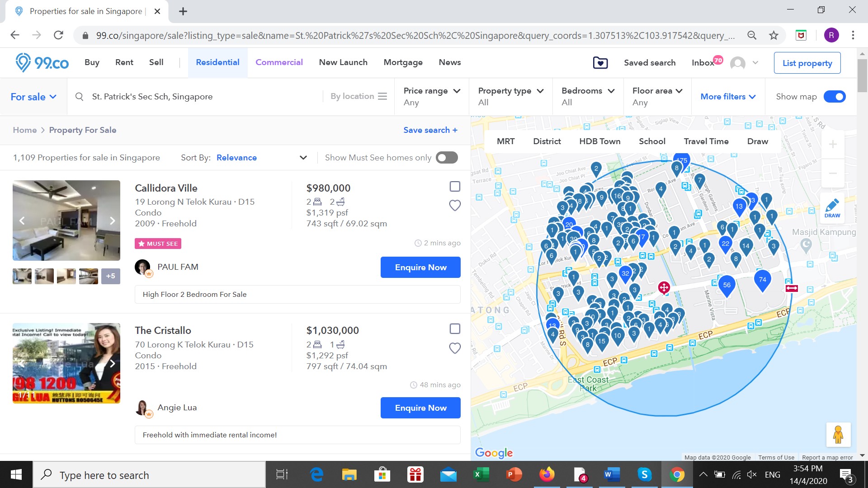Open the Rent menu

click(x=124, y=62)
